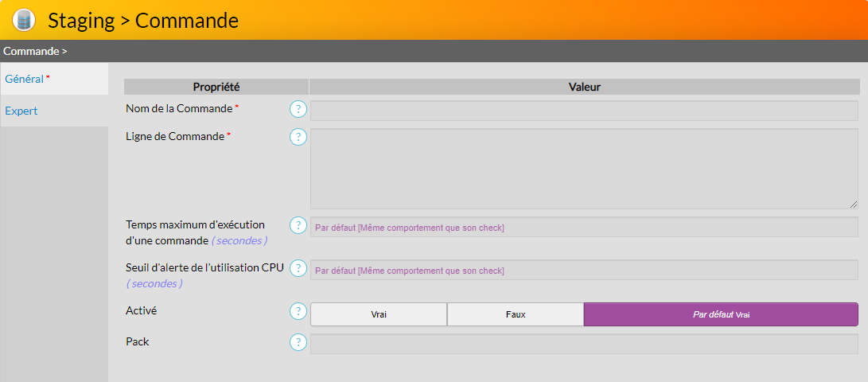Click the Pack input field
Screen dimensions: 868x382
[583, 344]
